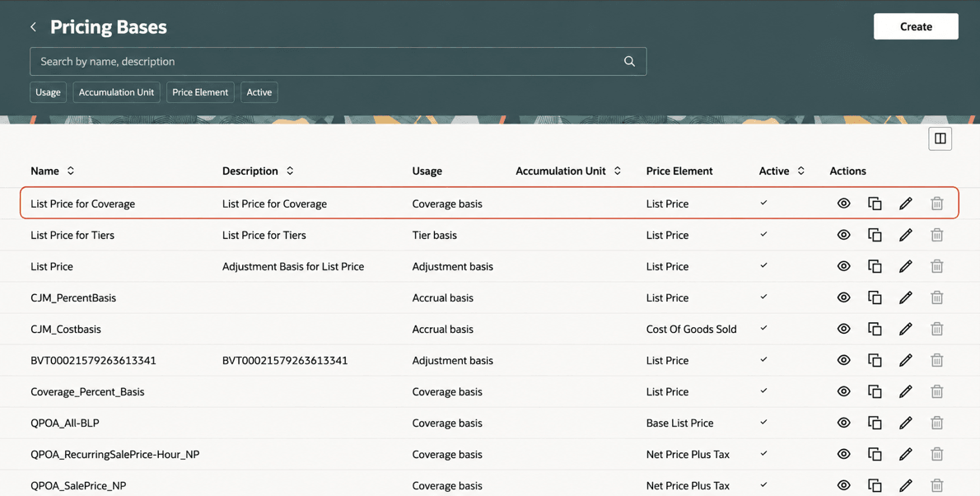
Task: Duplicate the List Price for Coverage row
Action: (x=875, y=204)
